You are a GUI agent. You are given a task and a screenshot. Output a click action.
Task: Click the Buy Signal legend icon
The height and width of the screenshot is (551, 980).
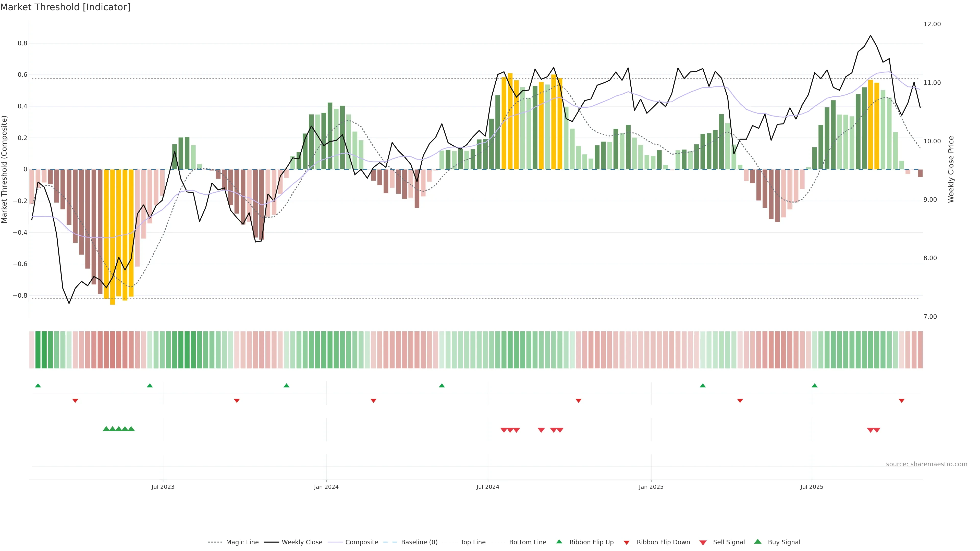(758, 542)
